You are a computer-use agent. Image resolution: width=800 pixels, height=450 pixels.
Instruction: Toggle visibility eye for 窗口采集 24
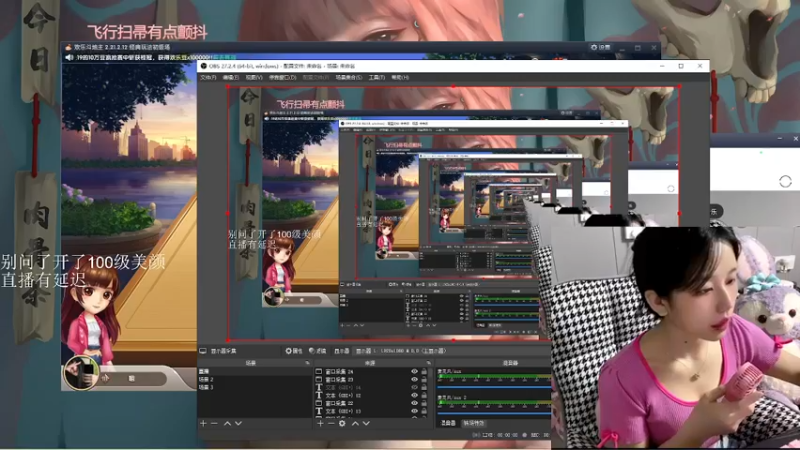pos(414,371)
